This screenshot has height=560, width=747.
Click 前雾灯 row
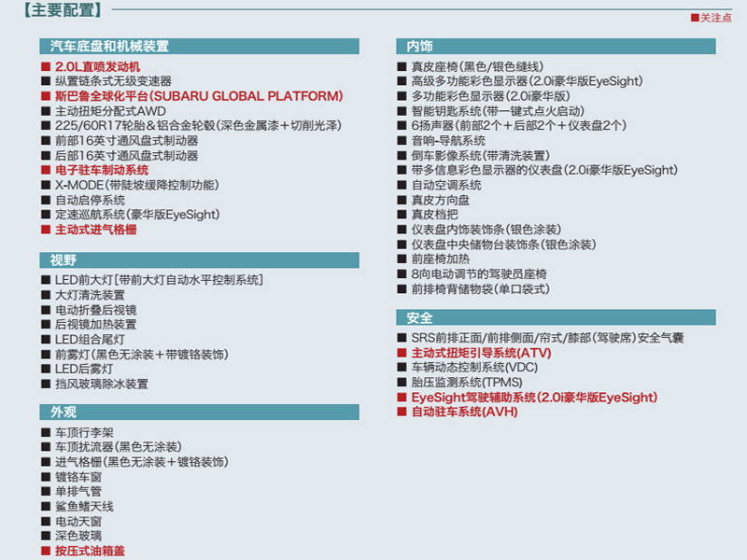pos(134,355)
